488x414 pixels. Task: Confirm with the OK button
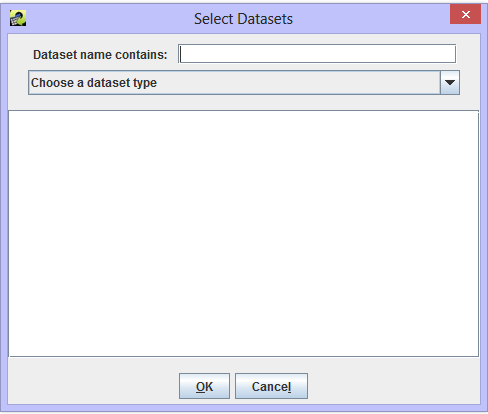coord(204,386)
